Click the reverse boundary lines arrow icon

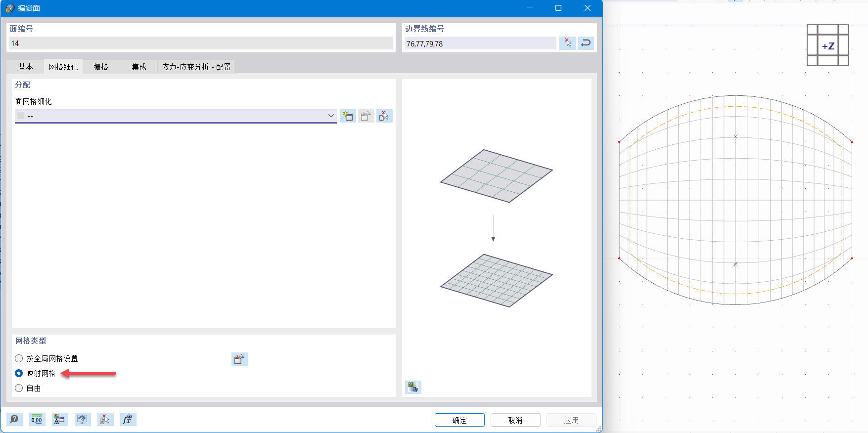click(586, 43)
